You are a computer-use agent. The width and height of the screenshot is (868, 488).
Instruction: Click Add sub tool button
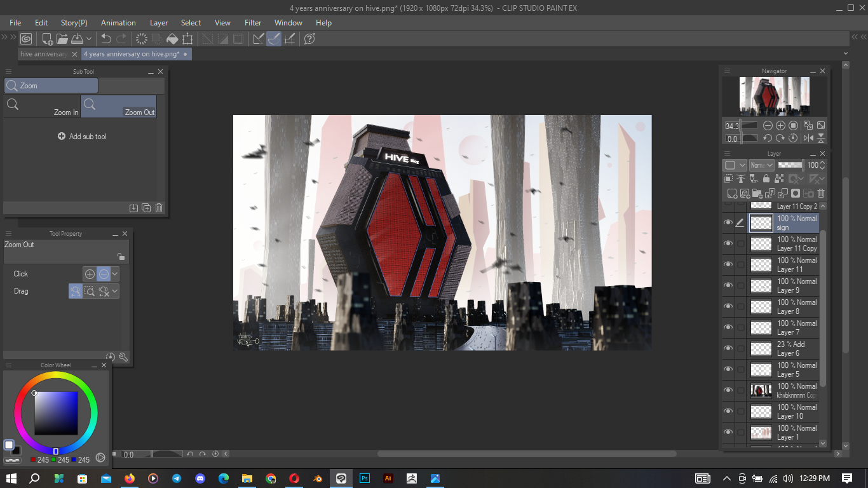(x=83, y=137)
